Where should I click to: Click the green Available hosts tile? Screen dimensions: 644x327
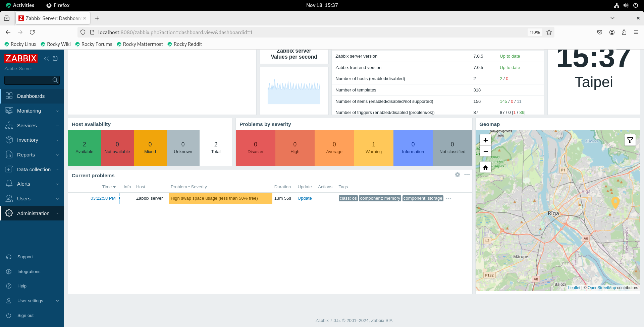click(85, 148)
